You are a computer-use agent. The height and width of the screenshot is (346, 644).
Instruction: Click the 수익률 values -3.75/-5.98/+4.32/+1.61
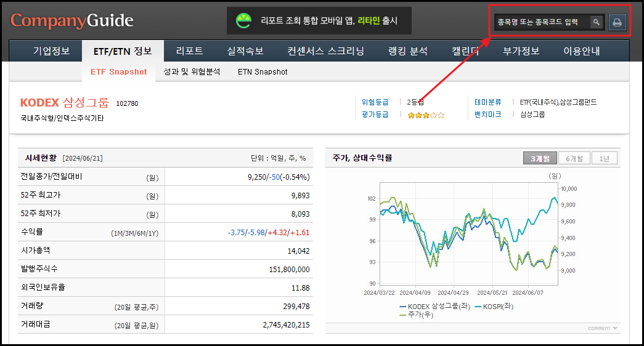269,232
